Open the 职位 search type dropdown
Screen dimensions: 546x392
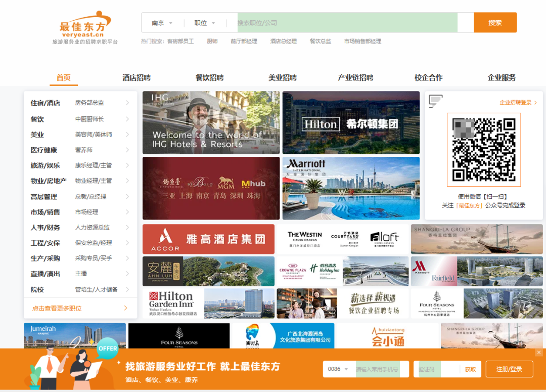click(205, 23)
